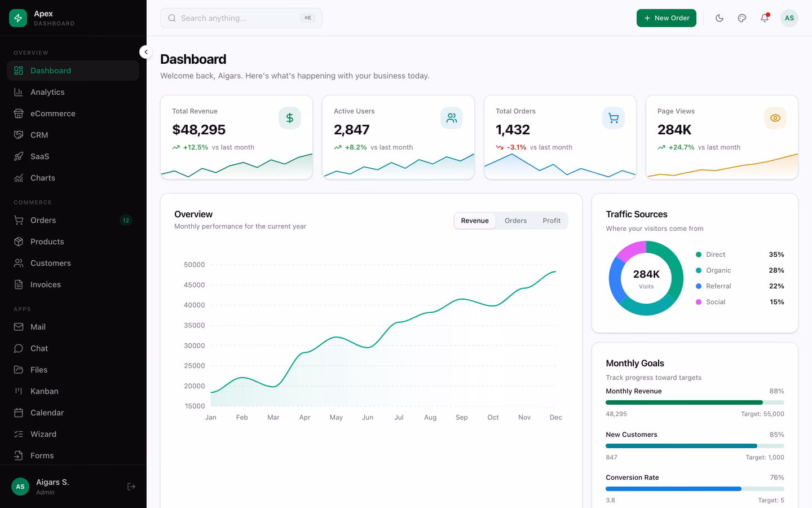Click the Wizard checklist icon
Image resolution: width=812 pixels, height=508 pixels.
pos(19,434)
